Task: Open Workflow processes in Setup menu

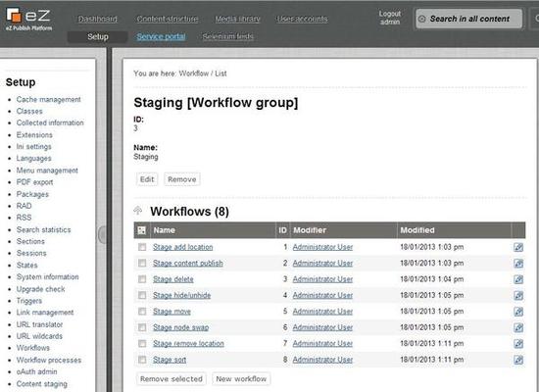Action: [49, 360]
